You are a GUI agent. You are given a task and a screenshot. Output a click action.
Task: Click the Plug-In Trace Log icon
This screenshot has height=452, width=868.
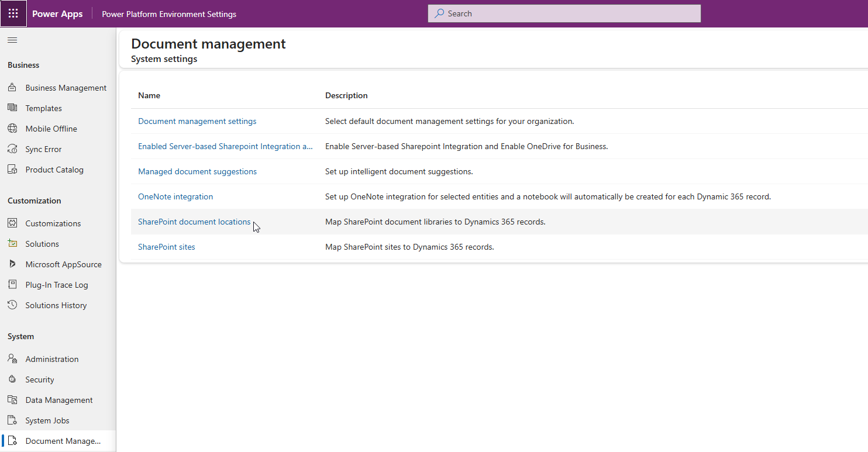(12, 285)
